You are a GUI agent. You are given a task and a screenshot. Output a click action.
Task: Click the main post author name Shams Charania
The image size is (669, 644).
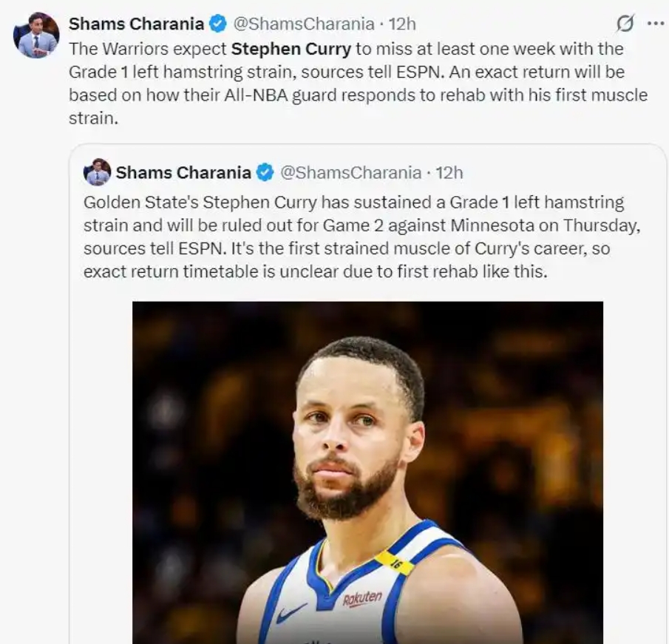[136, 24]
